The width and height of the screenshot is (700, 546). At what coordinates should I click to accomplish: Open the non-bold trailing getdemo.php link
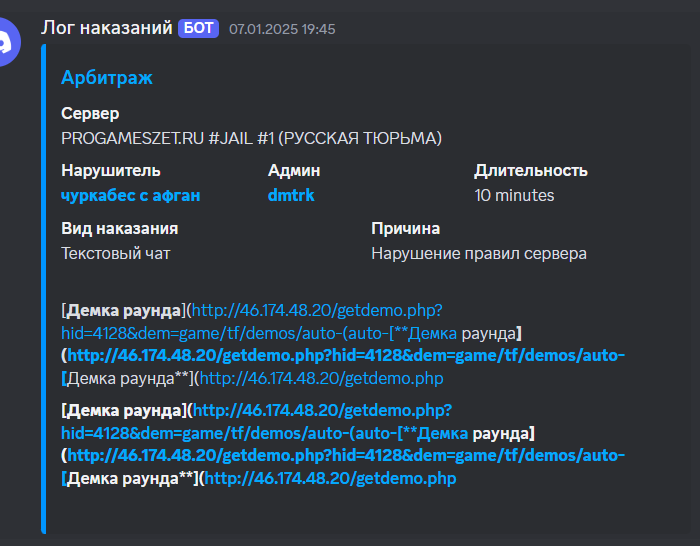(321, 379)
